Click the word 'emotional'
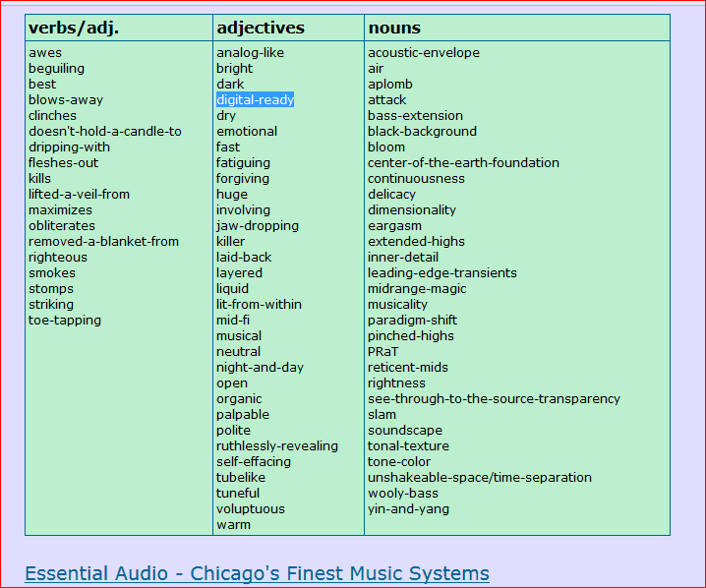 [247, 132]
